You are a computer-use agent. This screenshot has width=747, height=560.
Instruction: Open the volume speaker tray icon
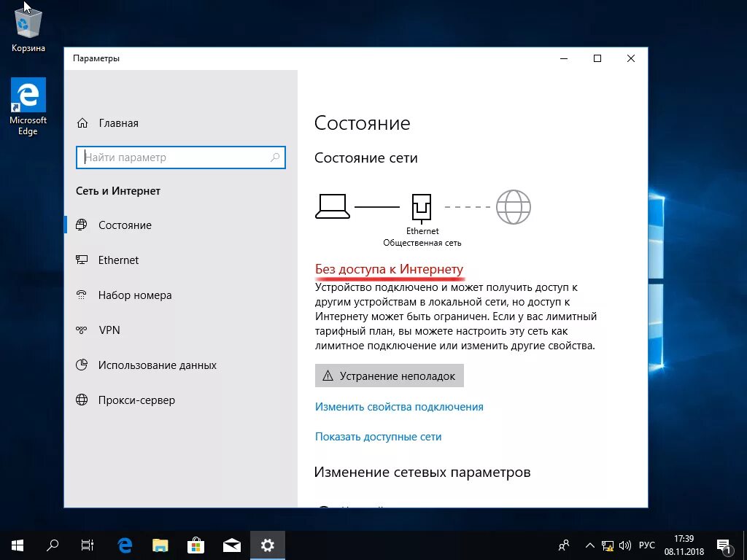(624, 545)
